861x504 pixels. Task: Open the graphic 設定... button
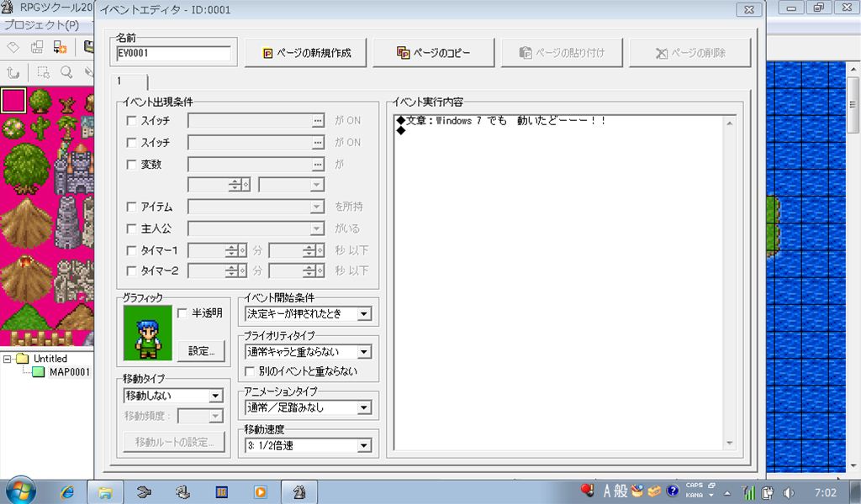pos(202,351)
